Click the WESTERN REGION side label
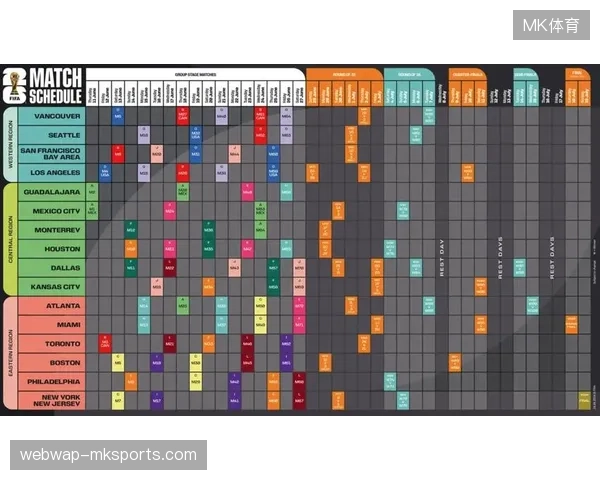 [10, 144]
